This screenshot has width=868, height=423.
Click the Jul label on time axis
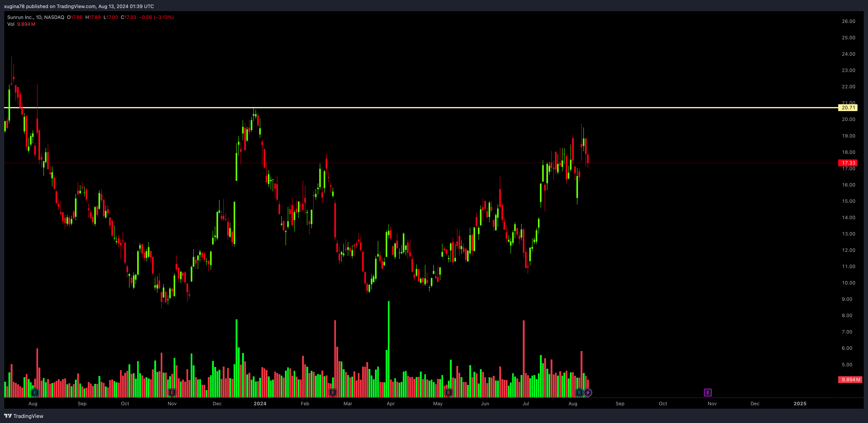(526, 403)
